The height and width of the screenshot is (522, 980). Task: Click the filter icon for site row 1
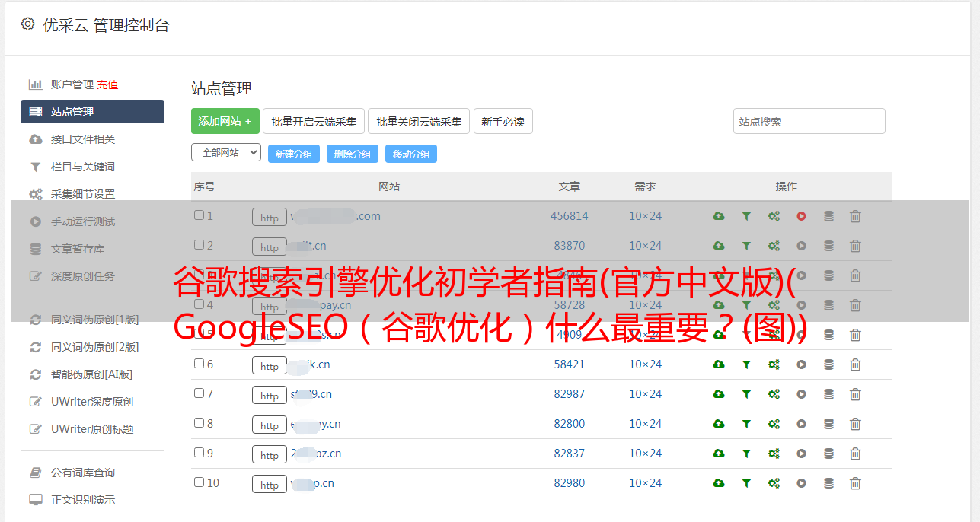(x=746, y=216)
